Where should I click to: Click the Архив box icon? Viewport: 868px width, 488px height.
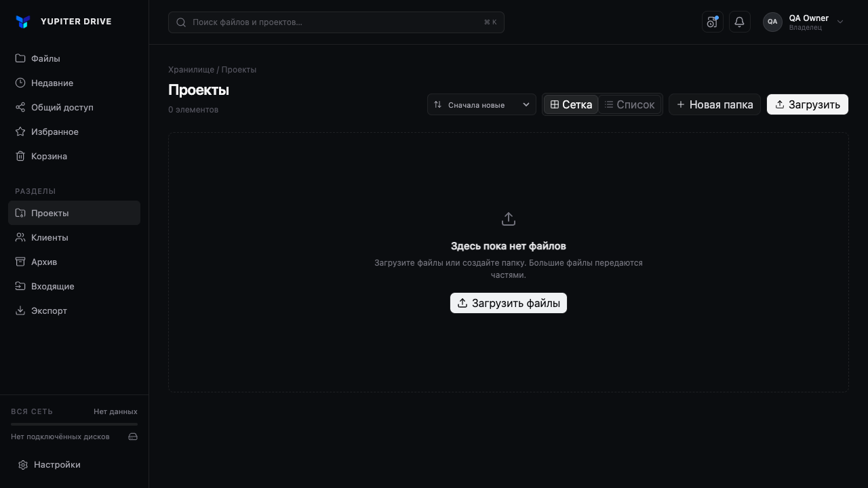[x=20, y=262]
